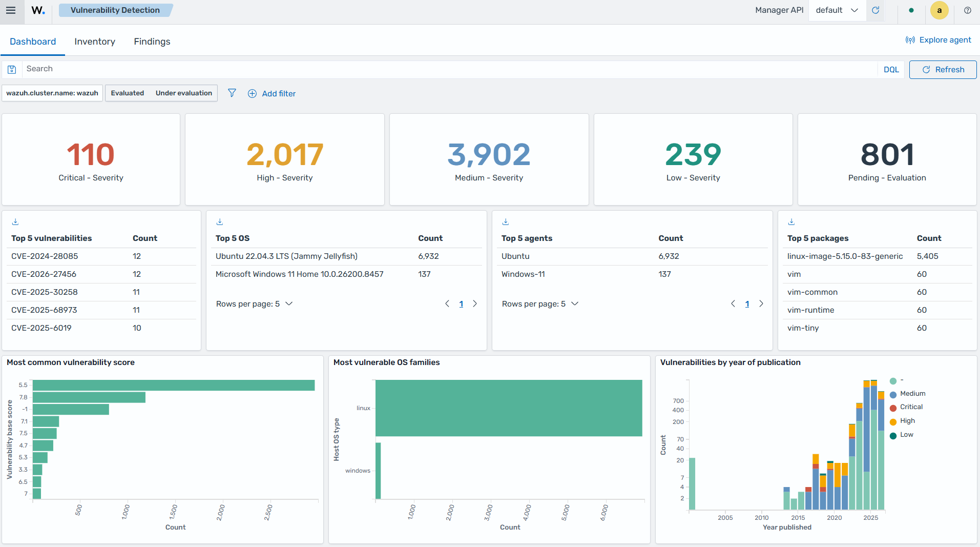
Task: Click Ubuntu 22.04.3 LTS (Jammy Jellyfish) row
Action: coord(346,256)
